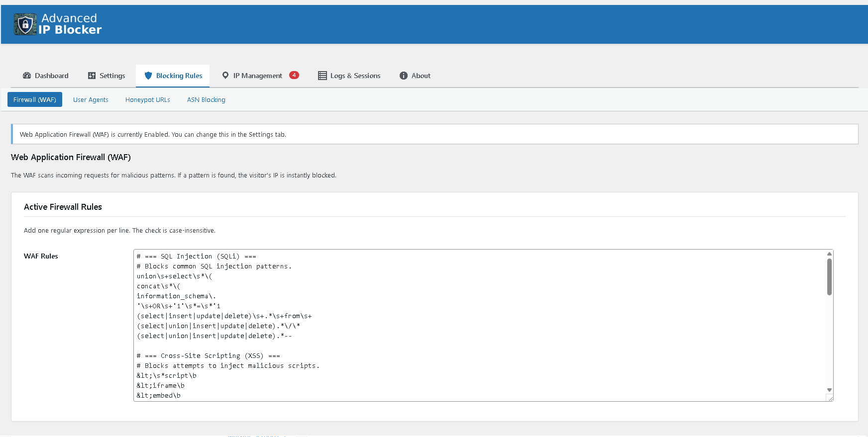
Task: Click the textarea resize handle corner
Action: pos(830,398)
